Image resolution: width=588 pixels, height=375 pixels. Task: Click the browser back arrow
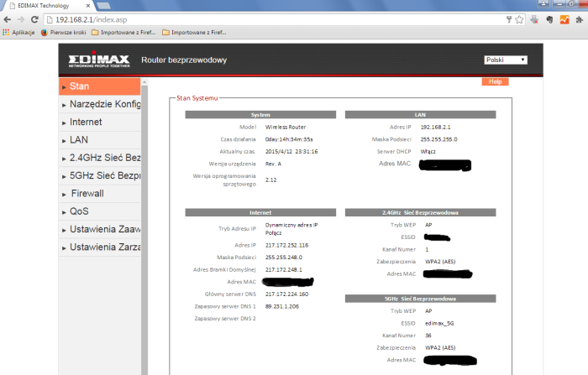click(8, 18)
